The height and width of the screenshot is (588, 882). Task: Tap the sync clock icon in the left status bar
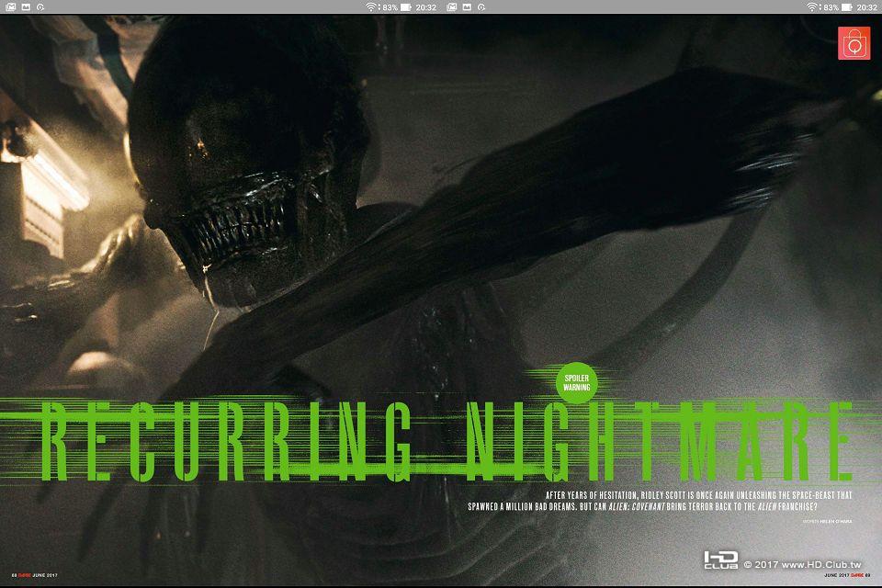coord(40,6)
